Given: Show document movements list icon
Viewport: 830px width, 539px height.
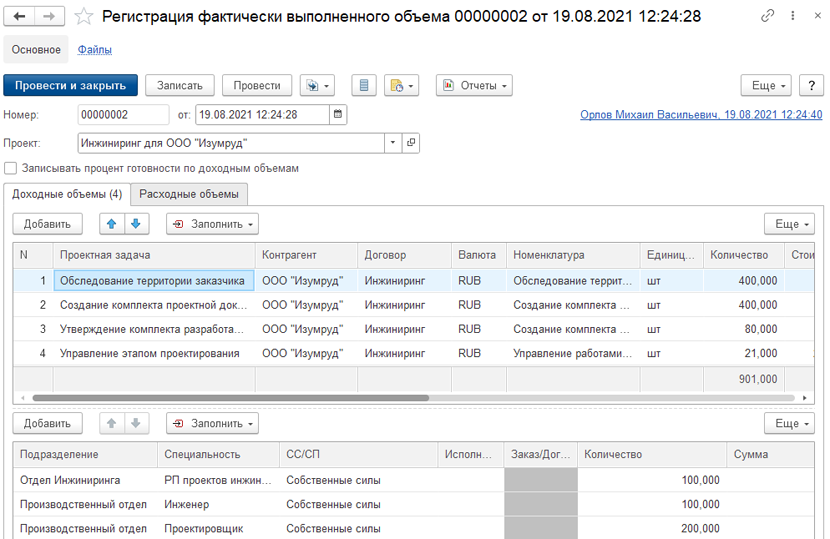Looking at the screenshot, I should [x=364, y=85].
